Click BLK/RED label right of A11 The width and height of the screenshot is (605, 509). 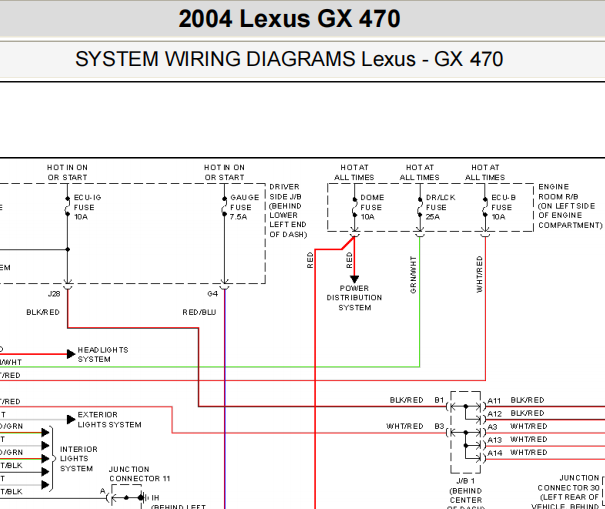coord(527,400)
